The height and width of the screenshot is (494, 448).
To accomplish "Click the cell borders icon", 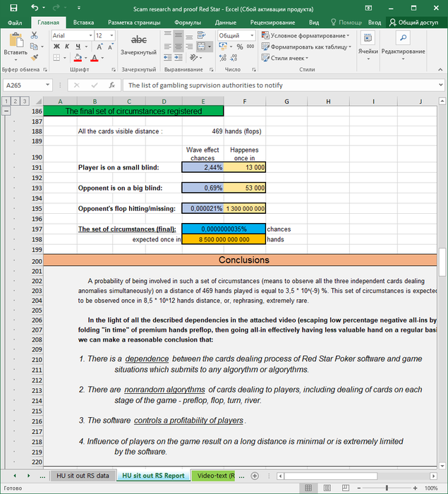I will point(56,58).
